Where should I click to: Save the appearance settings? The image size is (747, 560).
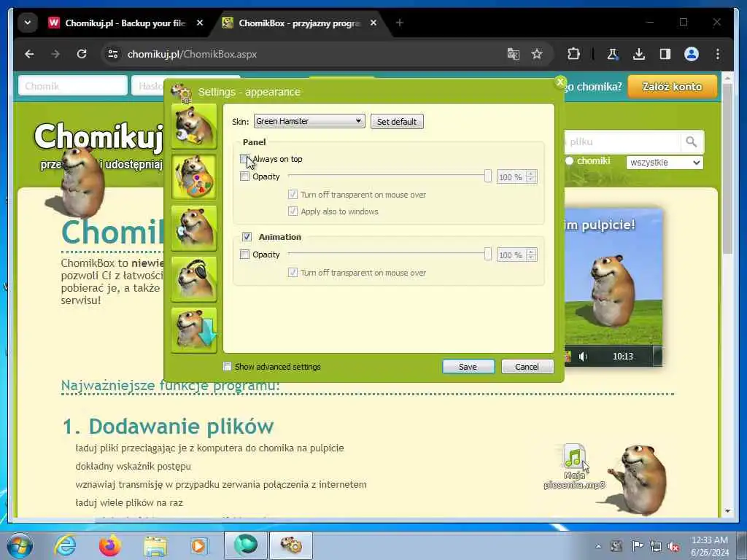tap(468, 367)
